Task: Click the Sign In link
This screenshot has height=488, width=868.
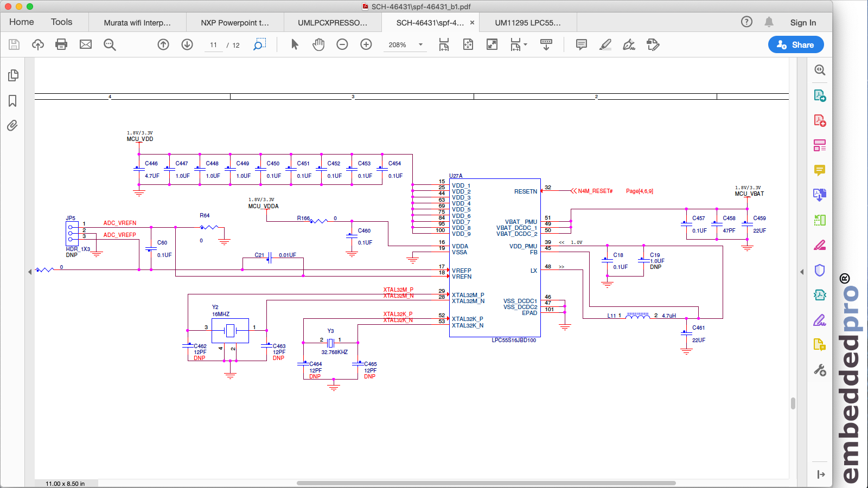Action: point(803,23)
